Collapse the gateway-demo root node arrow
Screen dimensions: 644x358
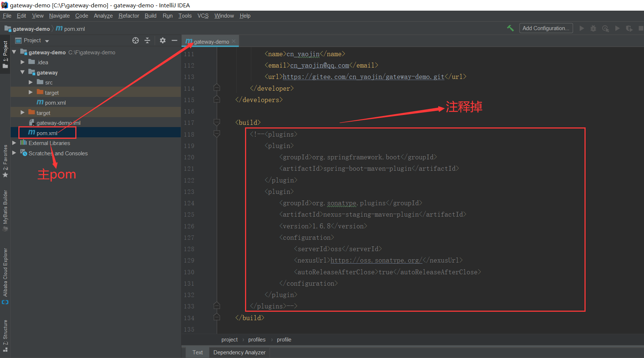[x=14, y=52]
